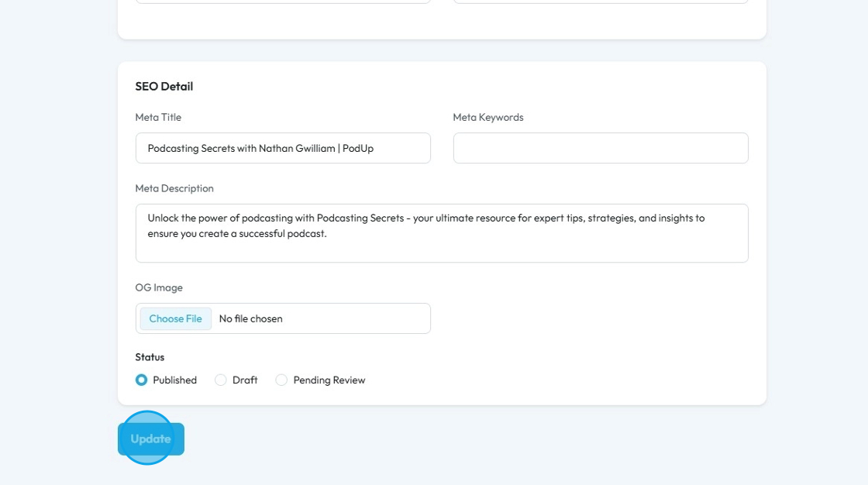Click the 'Status' section label
Image resolution: width=868 pixels, height=485 pixels.
(x=150, y=357)
